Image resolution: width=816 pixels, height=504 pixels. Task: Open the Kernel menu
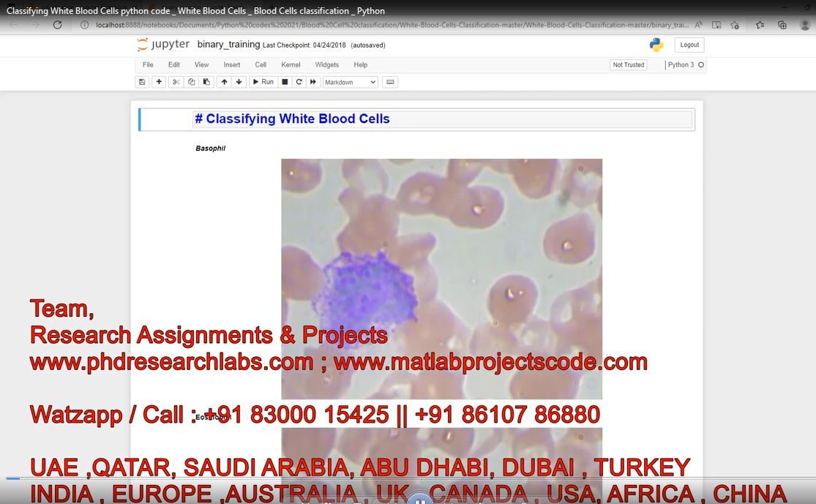tap(291, 64)
